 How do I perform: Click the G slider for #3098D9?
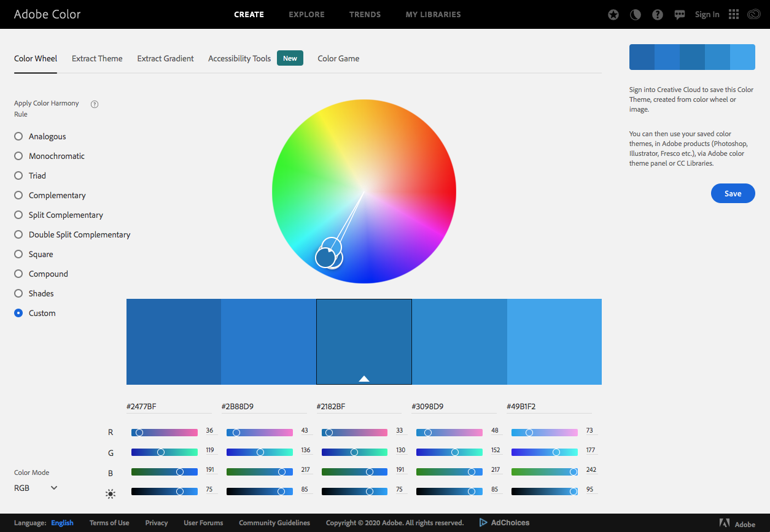click(x=449, y=452)
